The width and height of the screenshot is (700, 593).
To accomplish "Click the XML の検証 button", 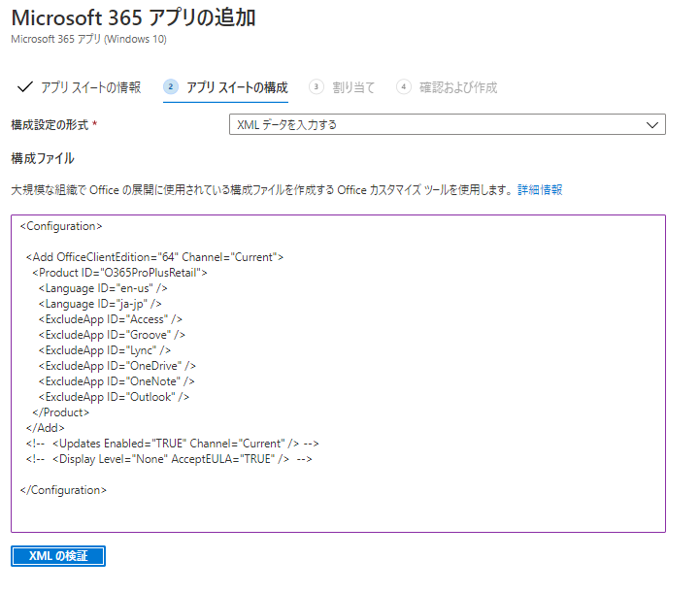I will [58, 556].
